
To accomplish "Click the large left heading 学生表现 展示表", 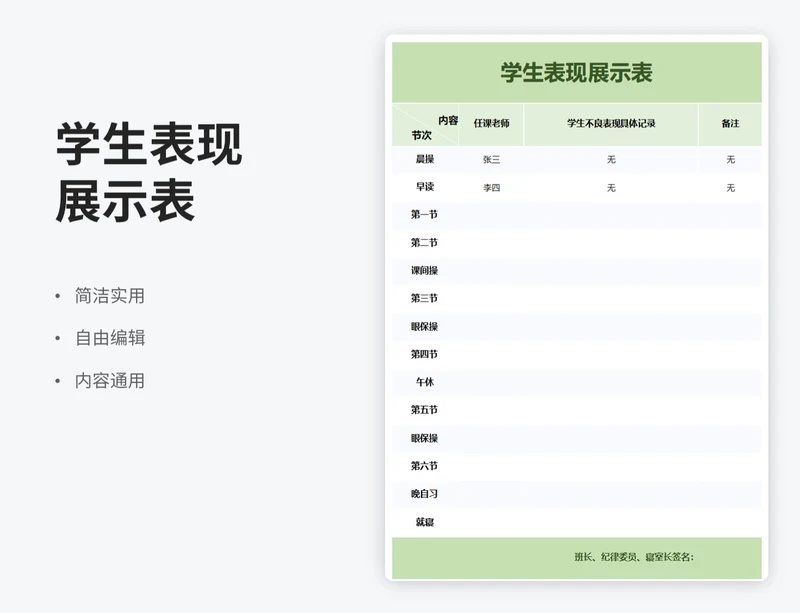I will 148,173.
